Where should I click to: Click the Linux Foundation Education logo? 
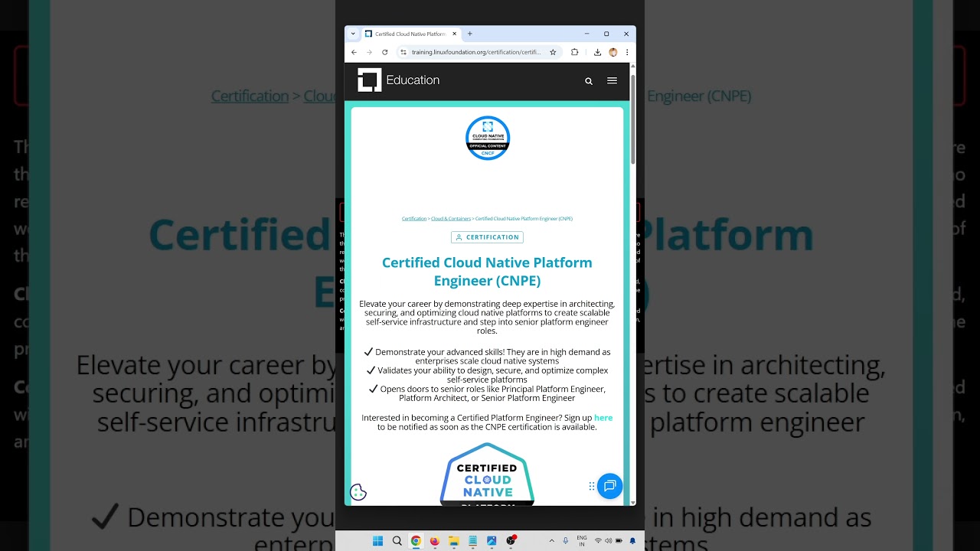pos(399,80)
